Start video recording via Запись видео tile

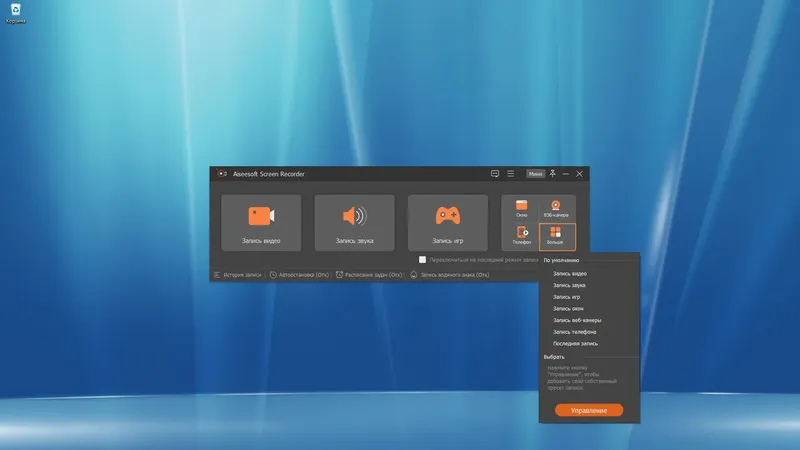(x=261, y=222)
